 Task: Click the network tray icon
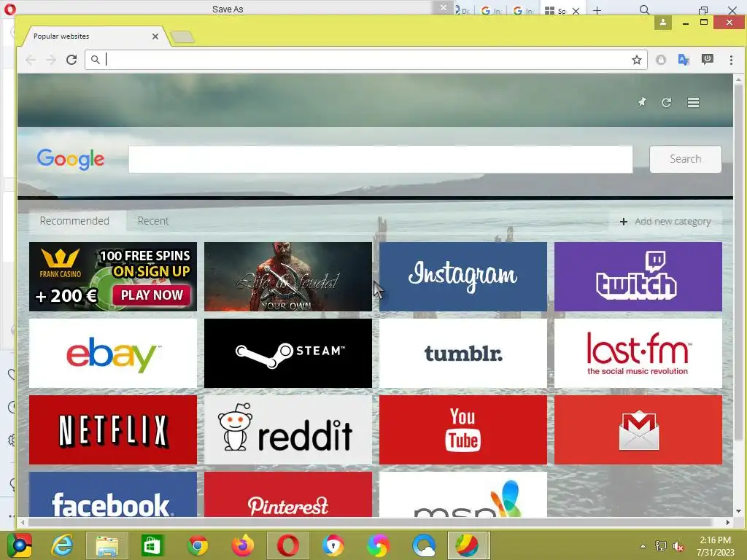coord(661,546)
